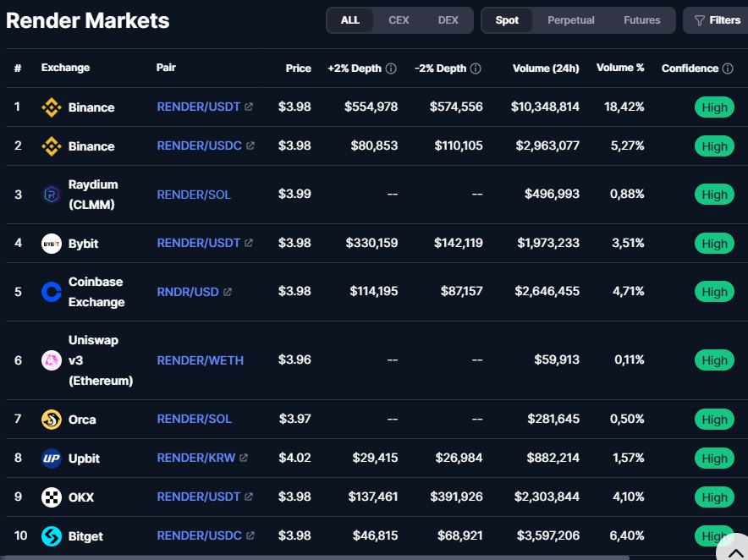Screen dimensions: 748x560
Task: Click the external link icon beside Bitget RENDER/USDC
Action: pyautogui.click(x=250, y=535)
